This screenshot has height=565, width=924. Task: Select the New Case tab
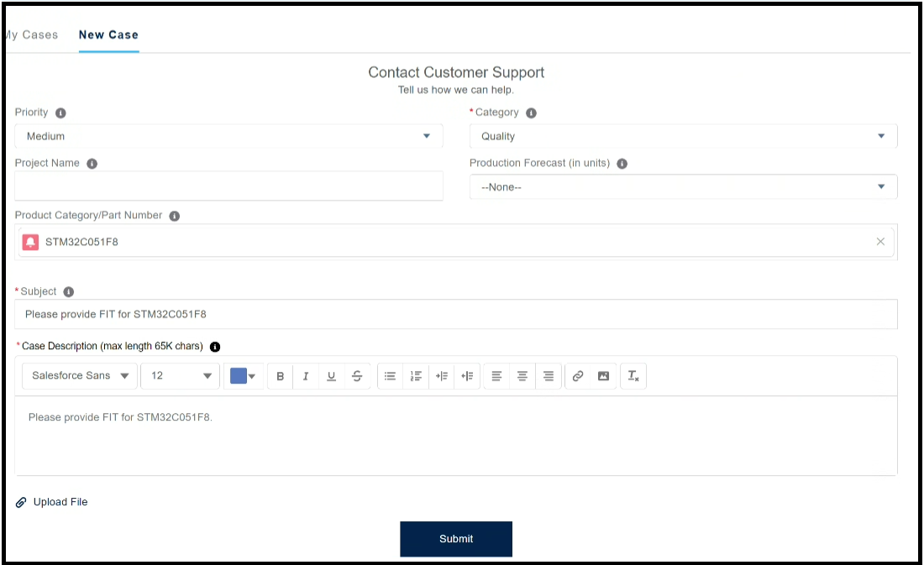click(x=108, y=35)
